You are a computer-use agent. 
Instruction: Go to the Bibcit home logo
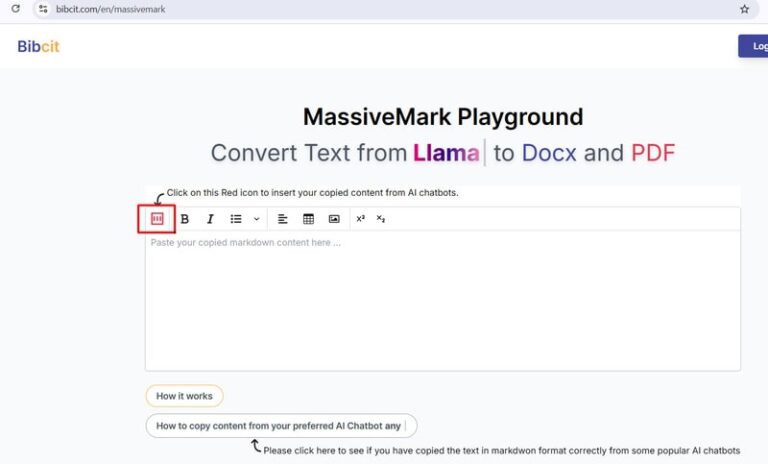point(38,46)
